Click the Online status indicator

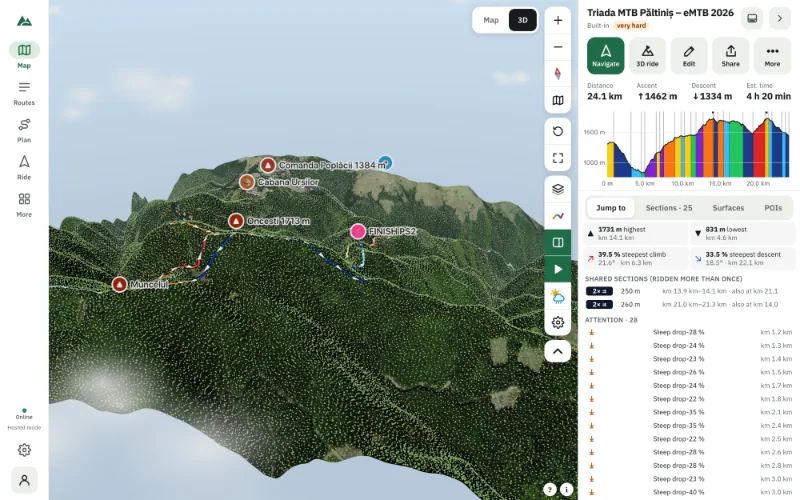point(24,414)
